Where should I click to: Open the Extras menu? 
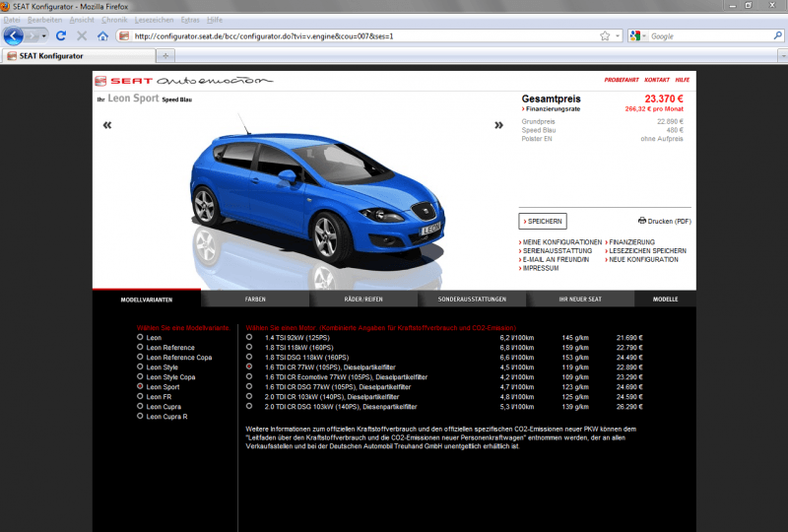tap(190, 20)
